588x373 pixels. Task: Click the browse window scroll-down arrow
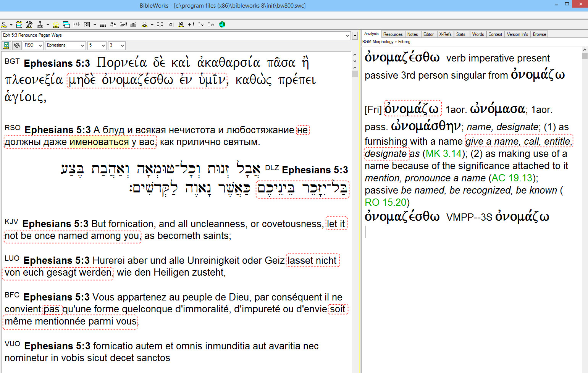click(x=355, y=61)
